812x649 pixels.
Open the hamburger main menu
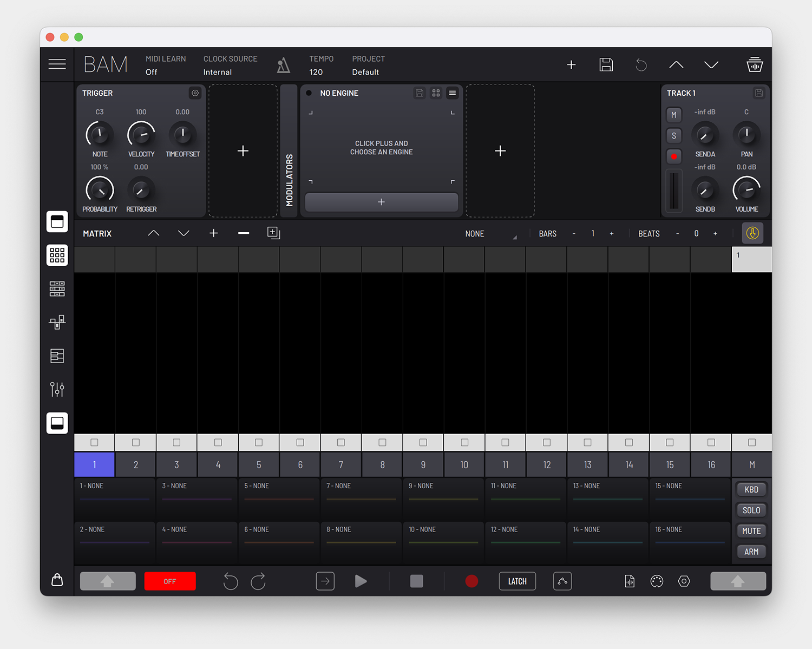[x=57, y=64]
